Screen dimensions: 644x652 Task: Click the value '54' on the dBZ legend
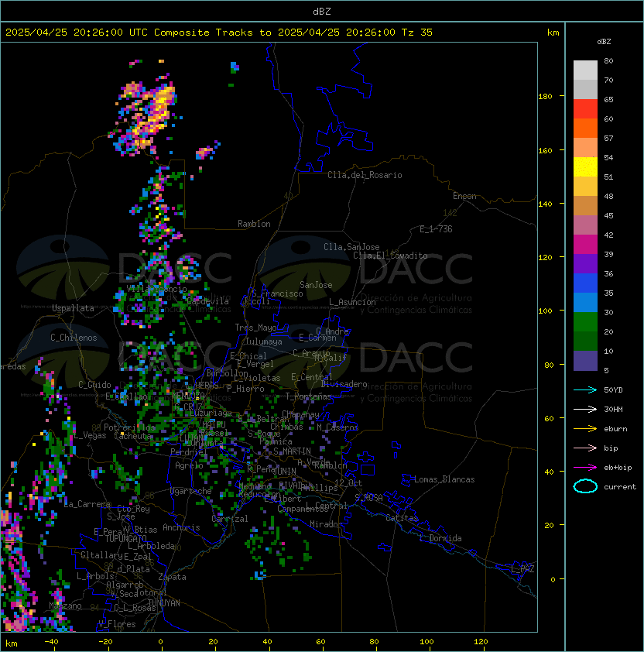click(608, 158)
